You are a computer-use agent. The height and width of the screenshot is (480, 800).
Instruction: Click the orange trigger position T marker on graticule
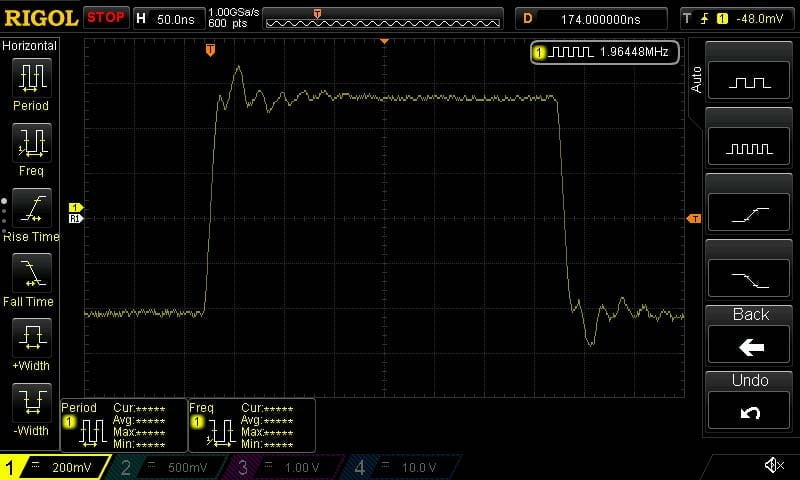[x=210, y=49]
